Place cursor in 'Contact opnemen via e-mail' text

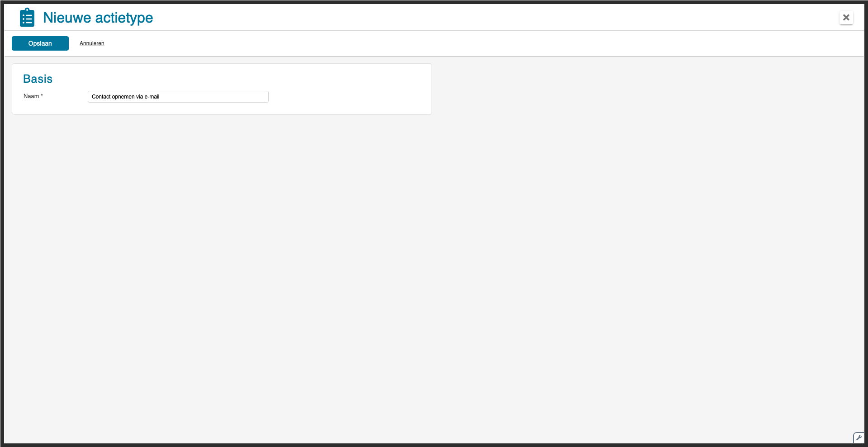[x=125, y=97]
